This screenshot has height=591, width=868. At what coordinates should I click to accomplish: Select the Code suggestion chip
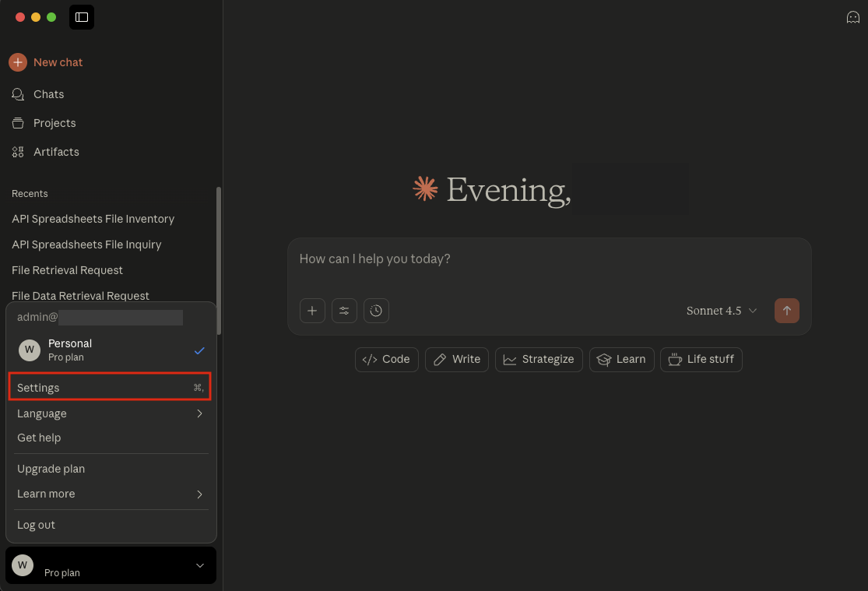(386, 359)
